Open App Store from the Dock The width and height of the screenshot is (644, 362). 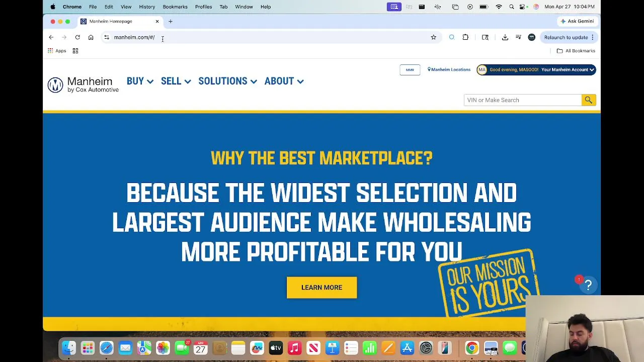(407, 348)
